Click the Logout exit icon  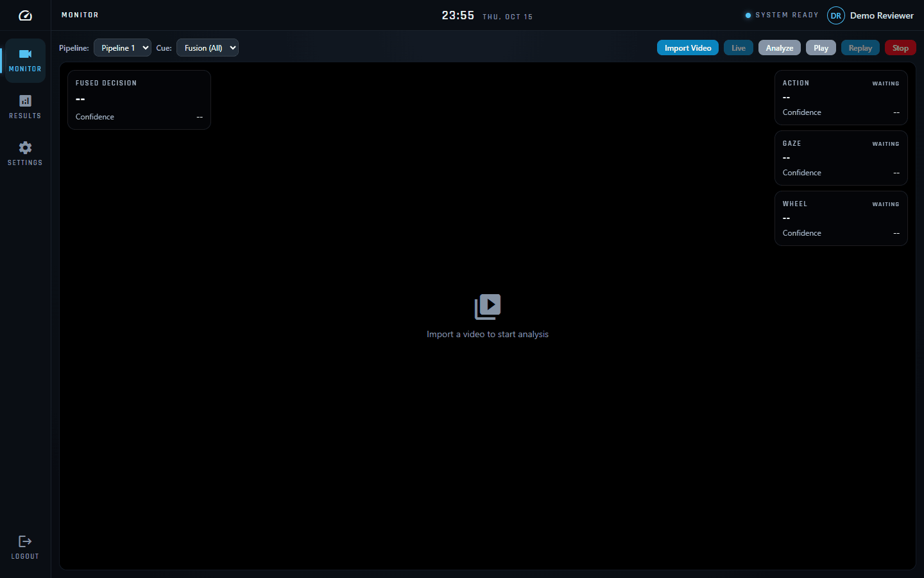point(25,541)
